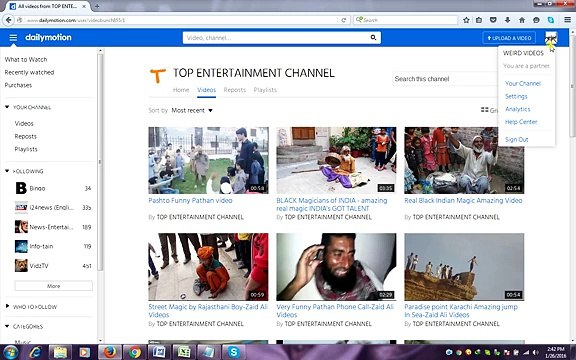Open the dailymotion hamburger menu

(x=13, y=37)
